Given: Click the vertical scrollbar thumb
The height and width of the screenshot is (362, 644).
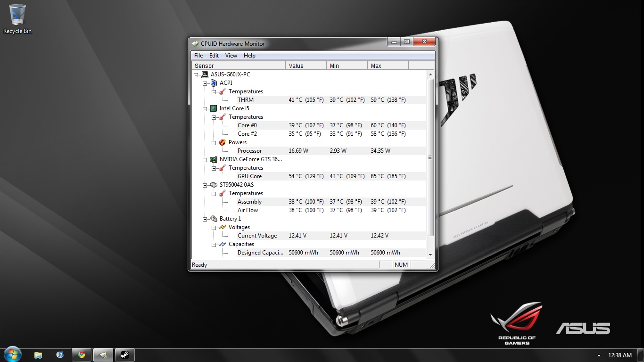Looking at the screenshot, I should pos(430,157).
